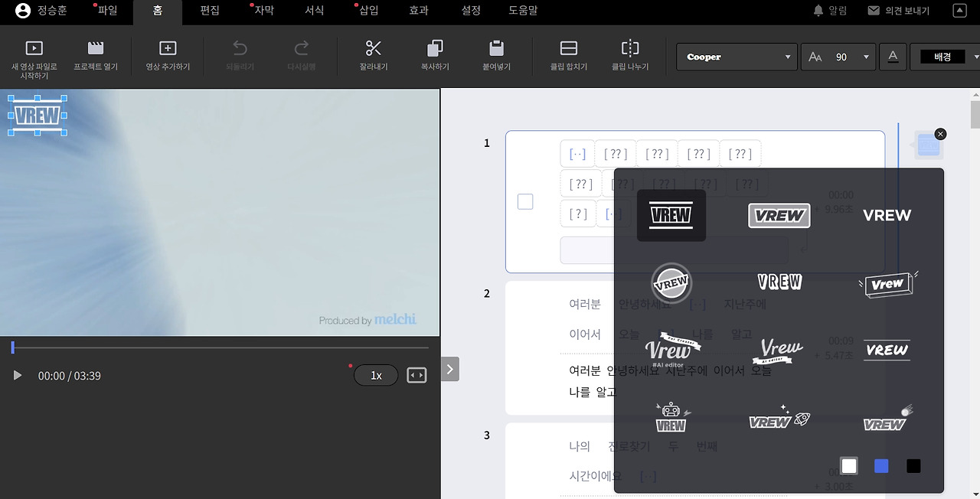Viewport: 980px width, 499px height.
Task: Open the 서식 menu
Action: (315, 11)
